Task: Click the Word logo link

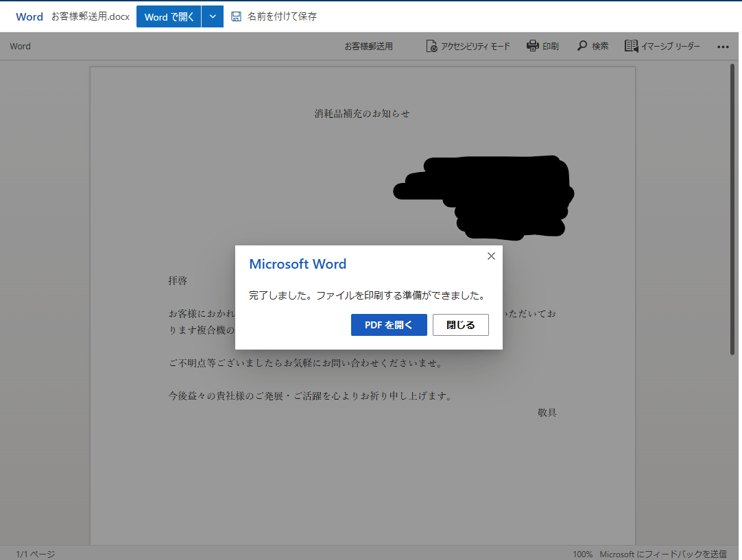Action: tap(29, 16)
